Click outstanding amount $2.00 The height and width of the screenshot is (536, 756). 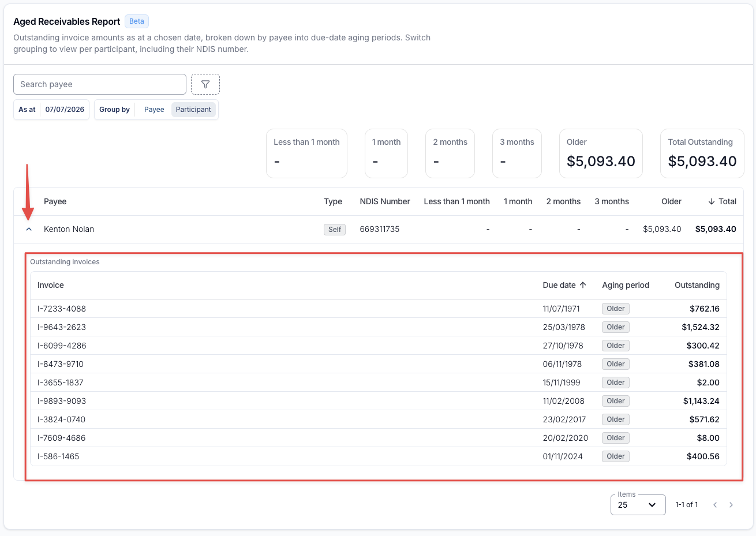tap(708, 383)
